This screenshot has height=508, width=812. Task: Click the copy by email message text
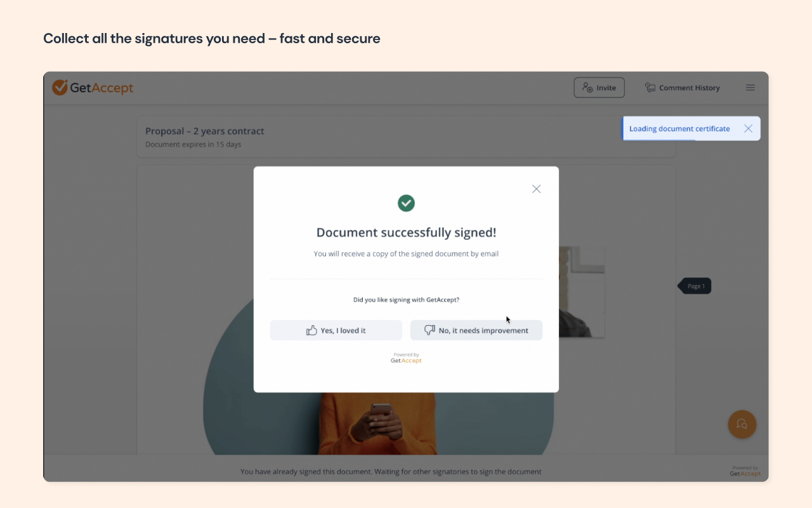[406, 253]
